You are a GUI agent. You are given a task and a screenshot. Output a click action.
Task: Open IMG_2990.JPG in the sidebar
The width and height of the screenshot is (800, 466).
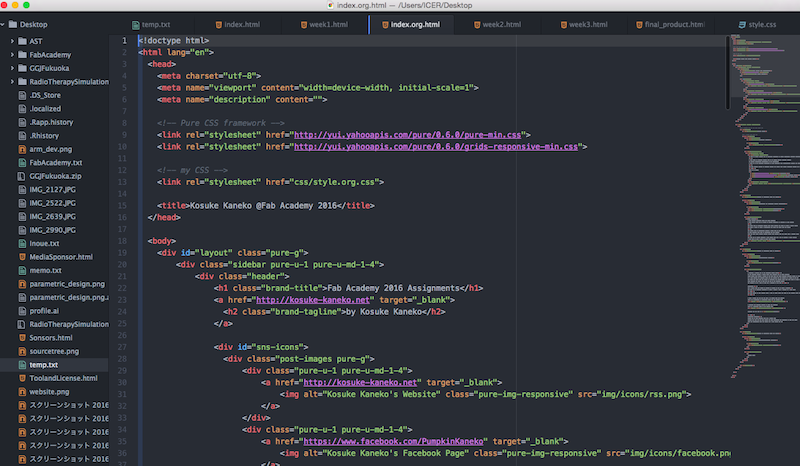coord(53,230)
